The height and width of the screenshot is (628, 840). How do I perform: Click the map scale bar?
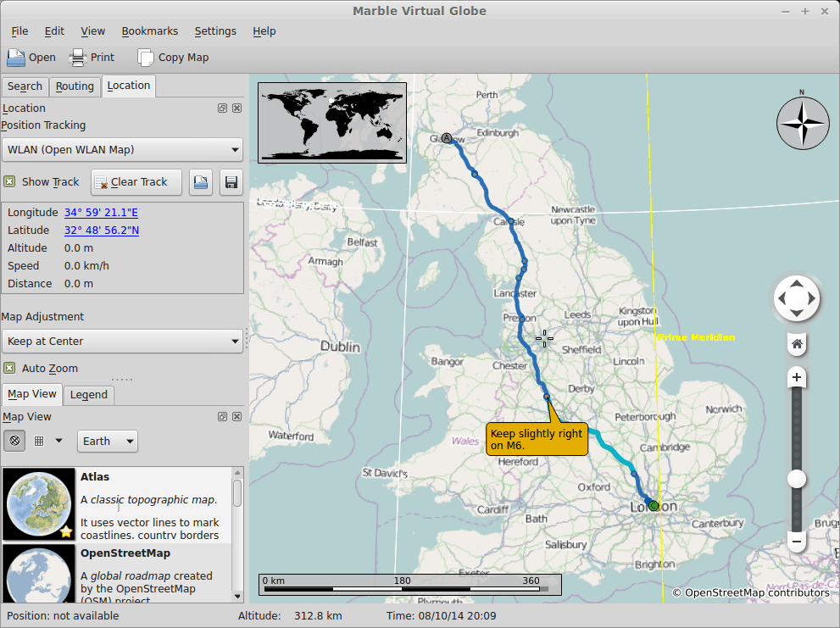[x=409, y=585]
